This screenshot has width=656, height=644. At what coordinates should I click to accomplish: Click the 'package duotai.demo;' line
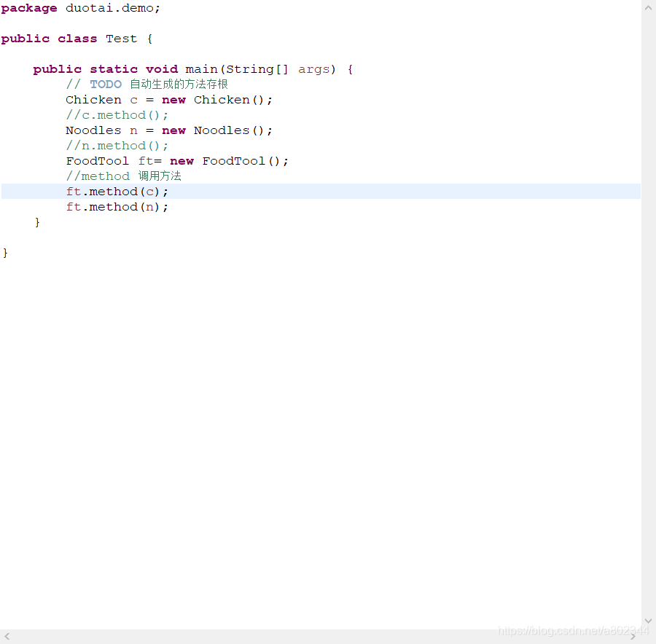81,8
